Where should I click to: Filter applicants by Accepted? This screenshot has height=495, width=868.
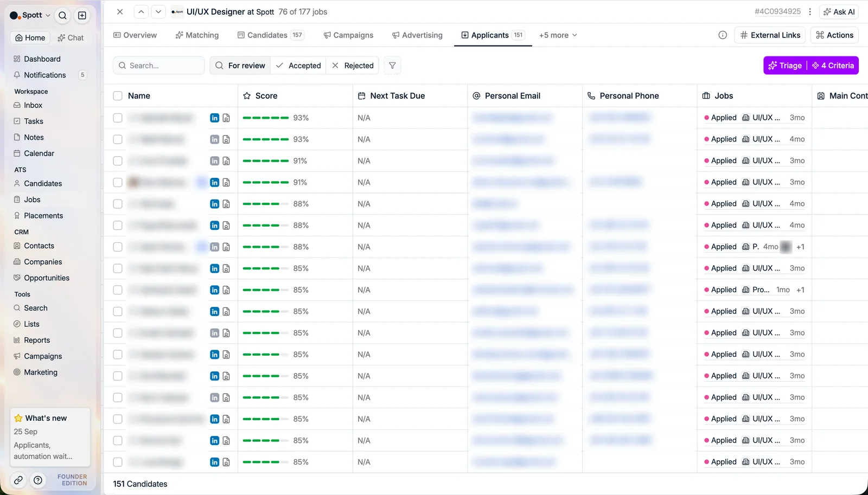coord(298,66)
